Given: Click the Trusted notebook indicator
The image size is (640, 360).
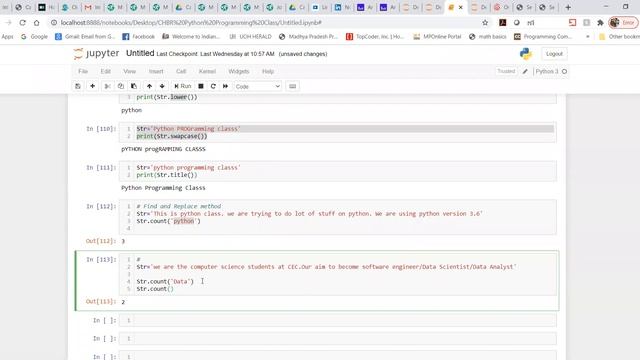Looking at the screenshot, I should click(506, 71).
